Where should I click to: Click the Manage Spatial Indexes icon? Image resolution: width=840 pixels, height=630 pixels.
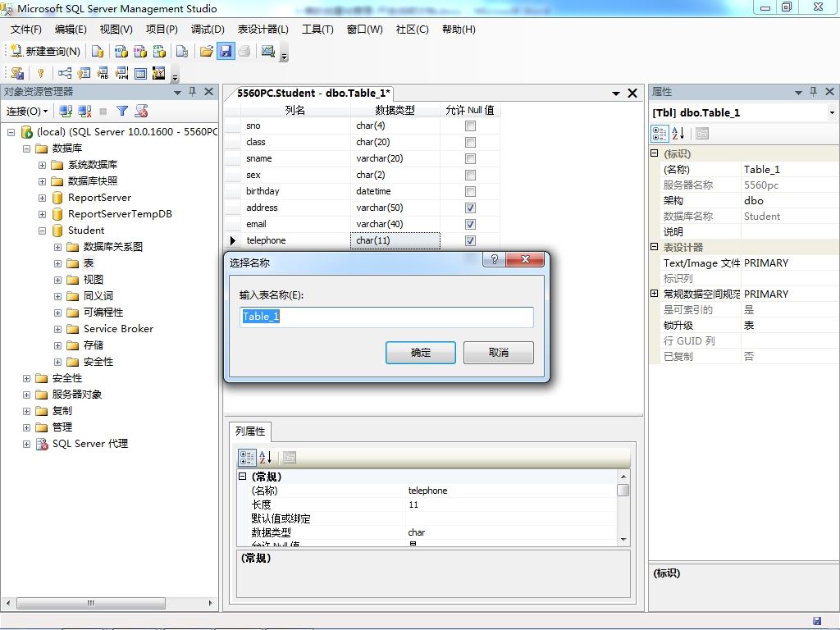tap(158, 73)
